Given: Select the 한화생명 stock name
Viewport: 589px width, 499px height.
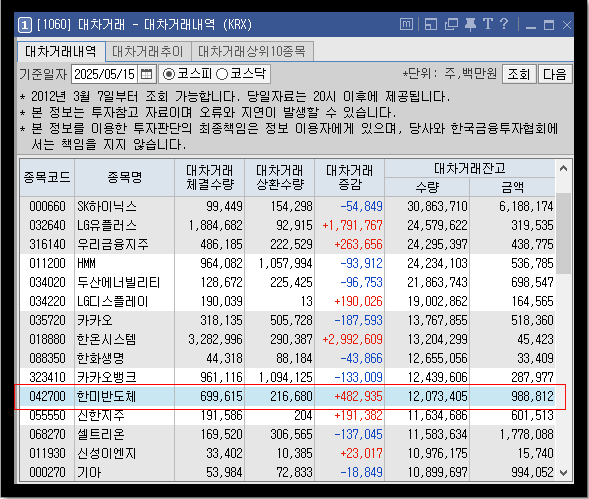Looking at the screenshot, I should click(100, 358).
